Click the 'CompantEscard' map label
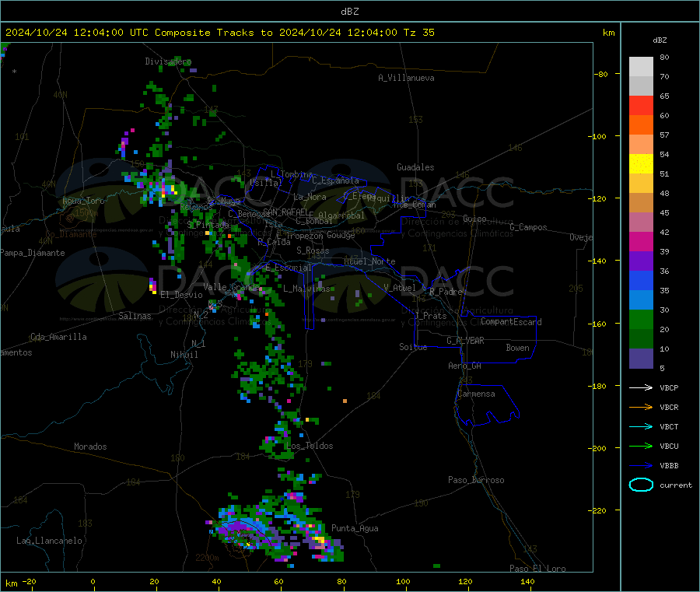 [x=511, y=321]
